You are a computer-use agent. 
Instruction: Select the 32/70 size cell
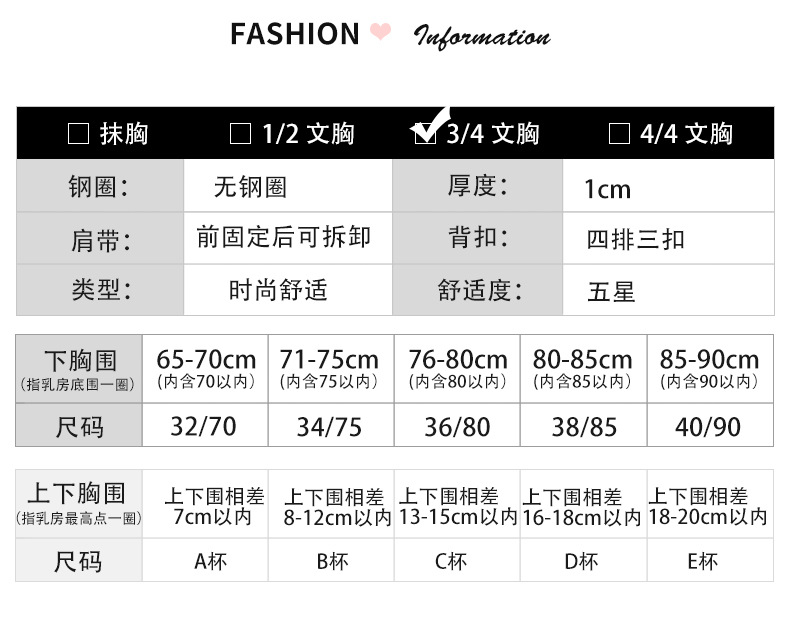(x=204, y=427)
